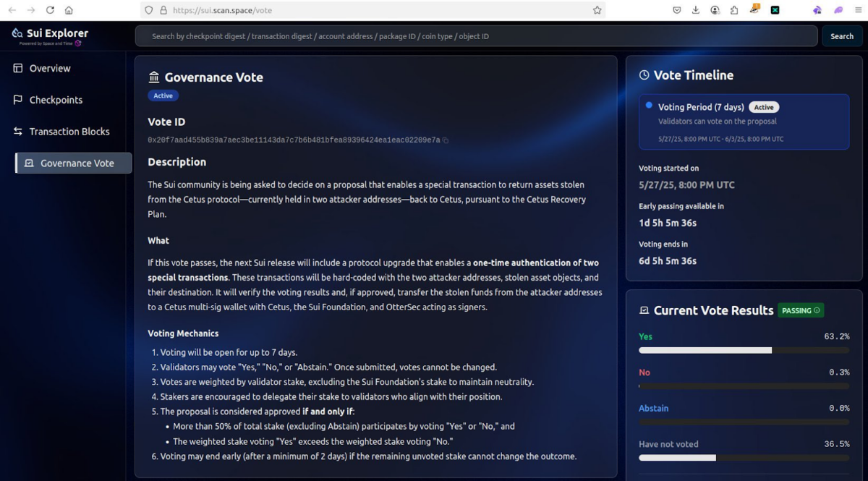Screen dimensions: 868x481
Task: Bookmark this page with the star icon
Action: [x=597, y=10]
